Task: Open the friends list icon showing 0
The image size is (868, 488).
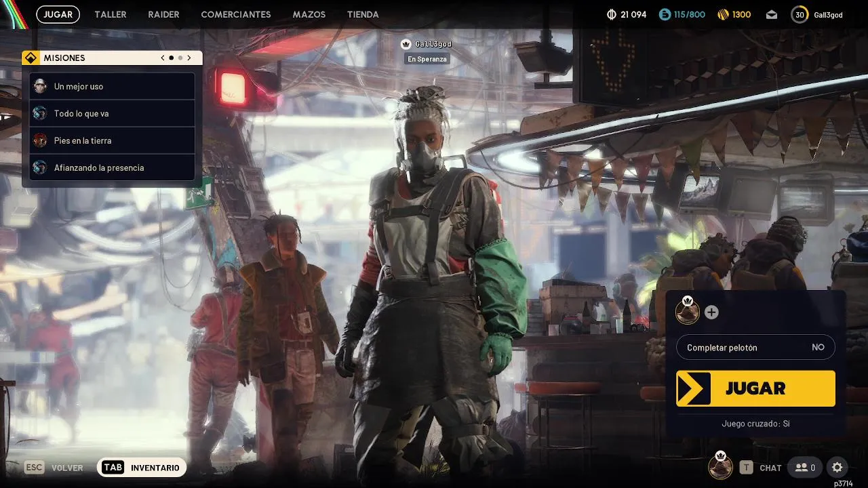Action: click(805, 468)
